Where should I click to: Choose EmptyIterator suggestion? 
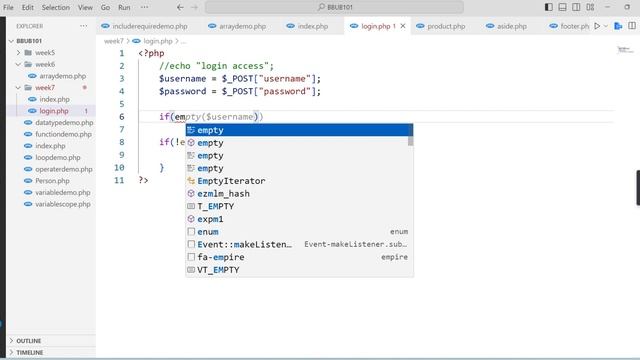point(299,181)
